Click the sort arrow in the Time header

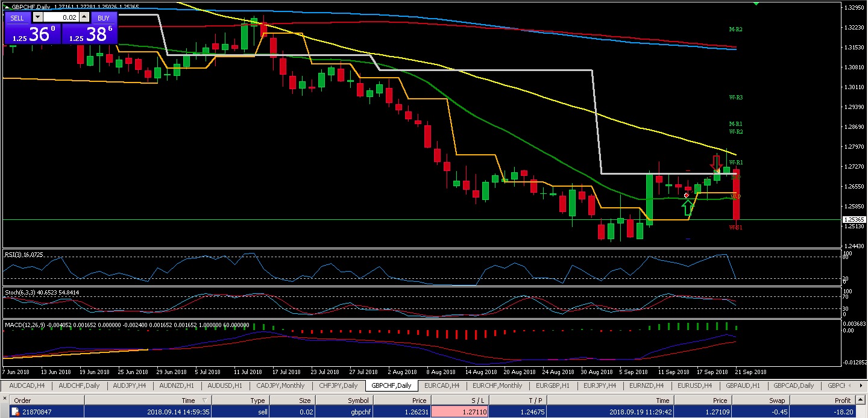[x=204, y=401]
